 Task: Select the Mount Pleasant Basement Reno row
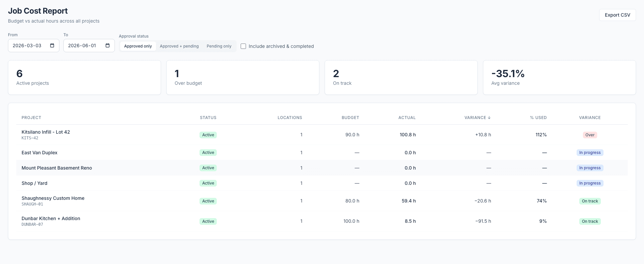pyautogui.click(x=322, y=168)
